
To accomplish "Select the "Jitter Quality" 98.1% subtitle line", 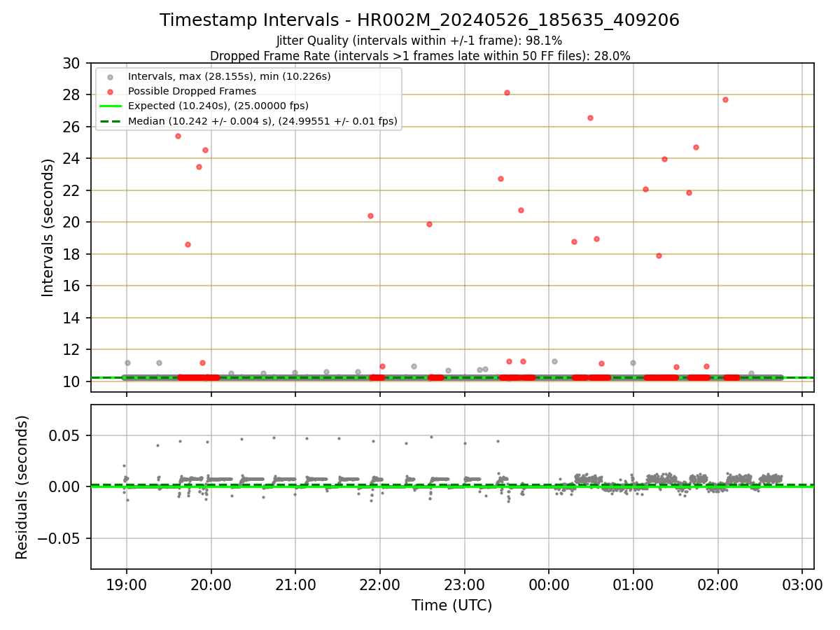I will (x=419, y=41).
